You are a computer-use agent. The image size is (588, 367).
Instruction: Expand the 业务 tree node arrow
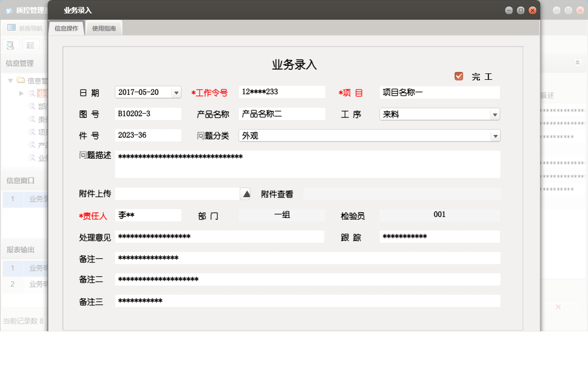pos(21,93)
